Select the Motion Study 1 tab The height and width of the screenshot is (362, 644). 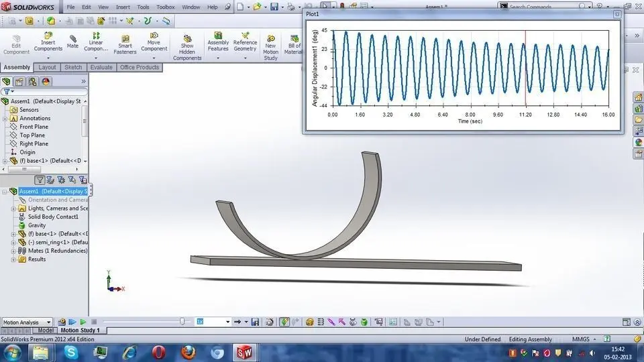[80, 330]
